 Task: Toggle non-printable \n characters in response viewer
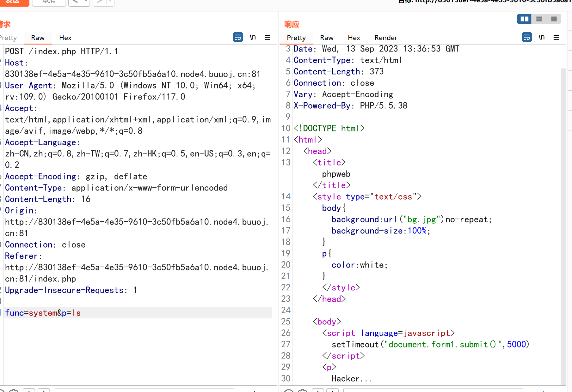[x=542, y=37]
